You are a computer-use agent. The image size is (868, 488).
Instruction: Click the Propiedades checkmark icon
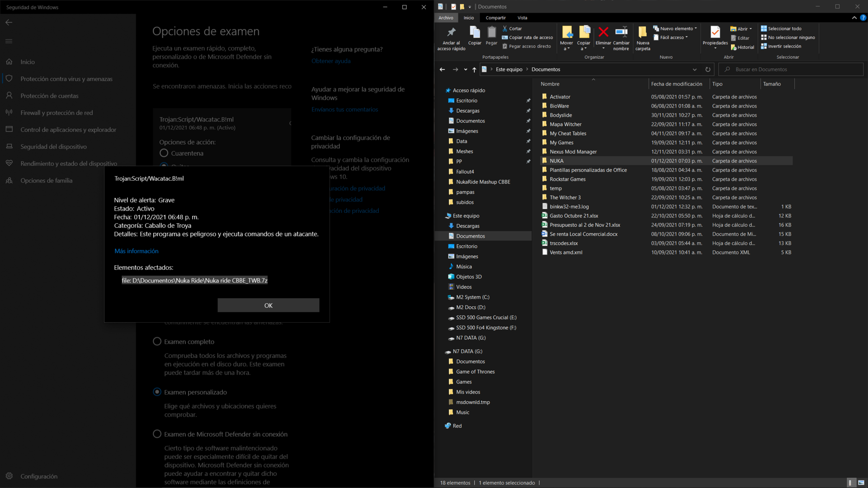pos(715,32)
